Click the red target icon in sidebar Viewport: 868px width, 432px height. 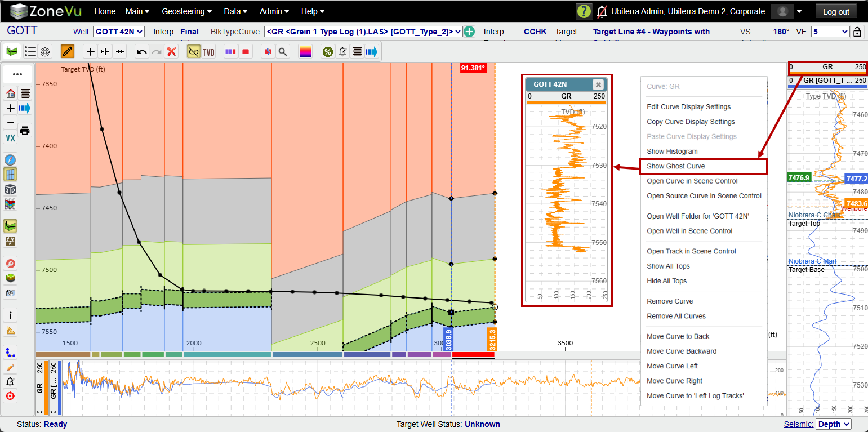(x=11, y=396)
